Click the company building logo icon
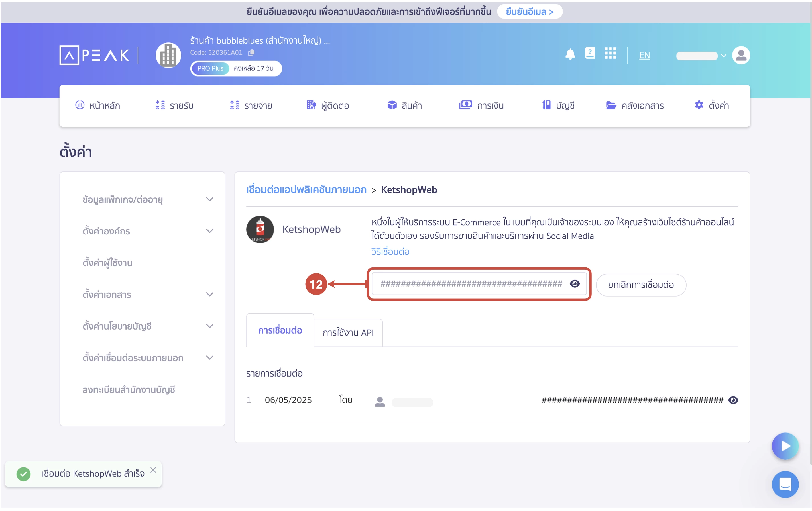This screenshot has width=812, height=511. click(x=168, y=55)
